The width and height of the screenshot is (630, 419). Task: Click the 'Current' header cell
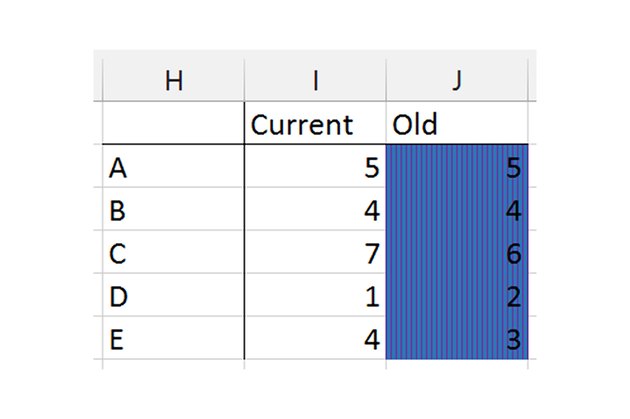pos(315,123)
